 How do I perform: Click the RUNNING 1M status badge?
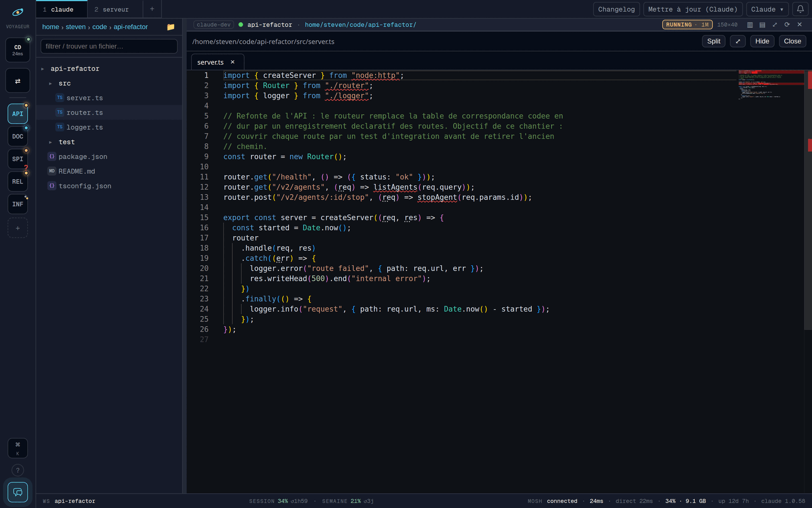point(687,24)
